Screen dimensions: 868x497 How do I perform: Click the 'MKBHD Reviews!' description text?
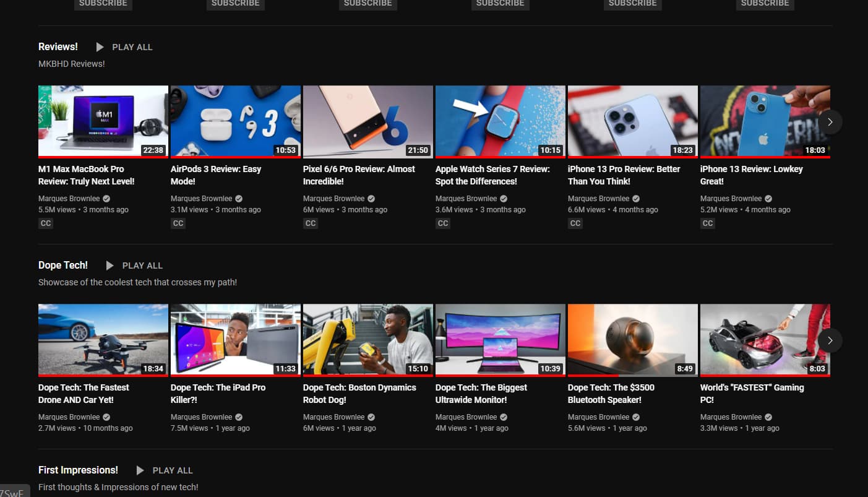(72, 64)
